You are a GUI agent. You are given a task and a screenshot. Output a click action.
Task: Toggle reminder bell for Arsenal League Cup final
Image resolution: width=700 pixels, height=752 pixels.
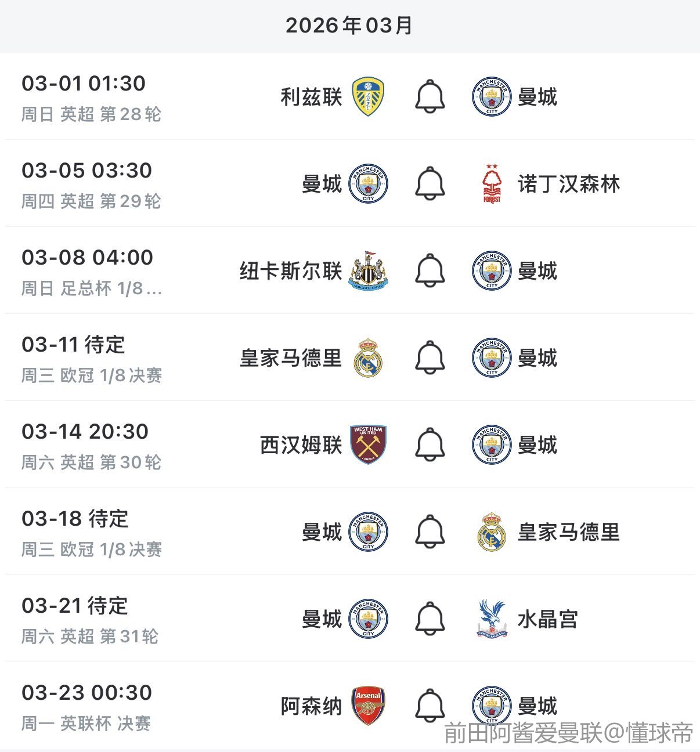click(430, 706)
